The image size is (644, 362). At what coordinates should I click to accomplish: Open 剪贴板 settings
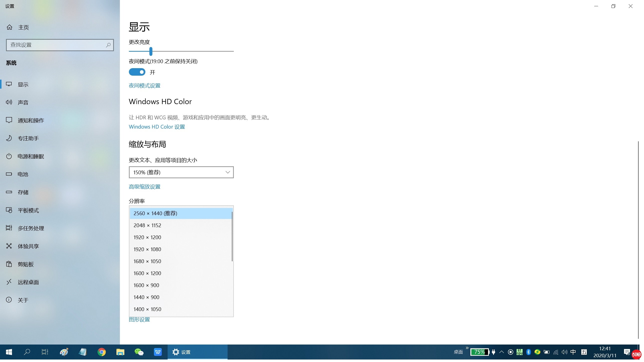pyautogui.click(x=26, y=264)
